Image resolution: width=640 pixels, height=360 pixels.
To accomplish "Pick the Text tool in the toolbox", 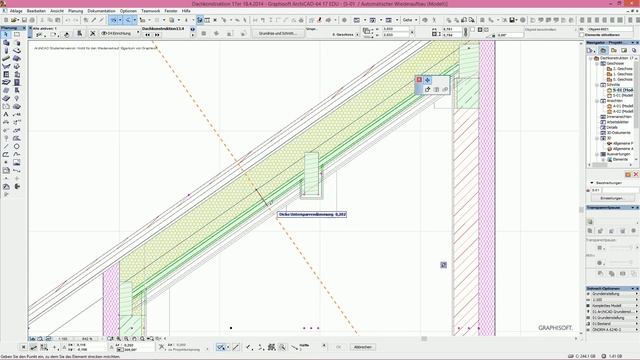I will tap(6, 115).
